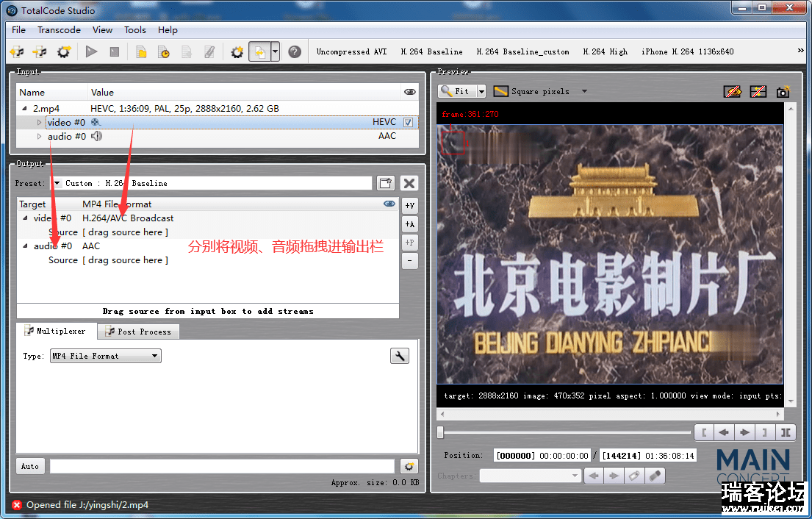The image size is (812, 519).
Task: Click the output file path field
Action: [222, 466]
